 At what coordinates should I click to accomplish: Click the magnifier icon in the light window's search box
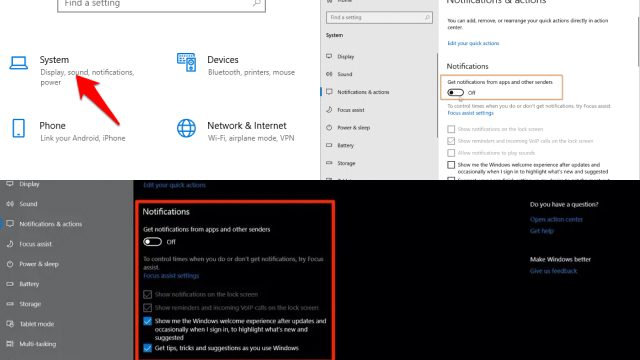427,18
